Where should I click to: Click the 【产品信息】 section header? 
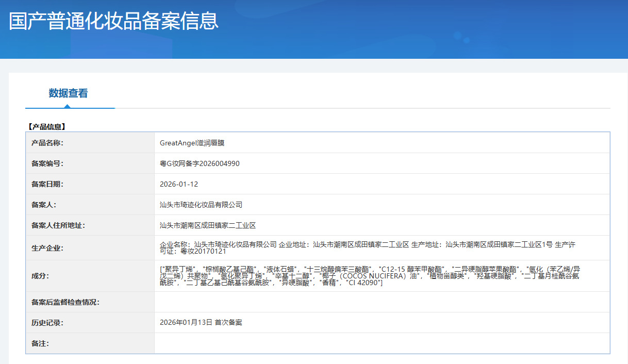pyautogui.click(x=46, y=127)
